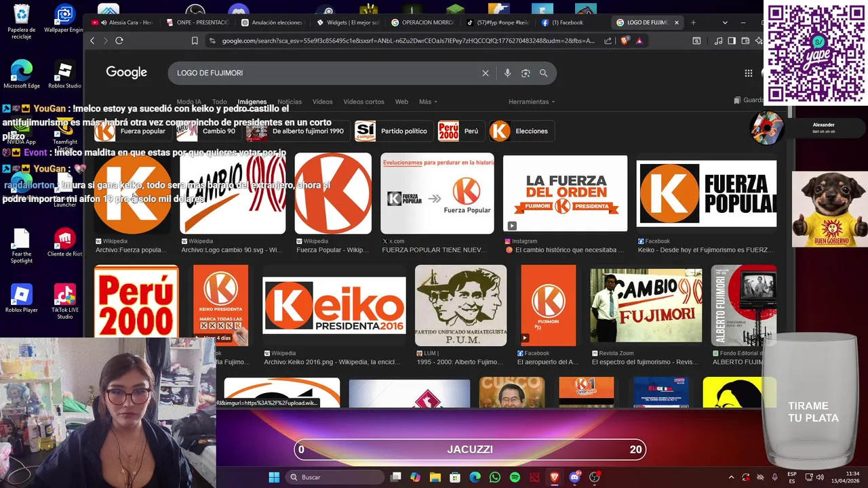Open the x.com Fuerza Popular evolution image

437,194
